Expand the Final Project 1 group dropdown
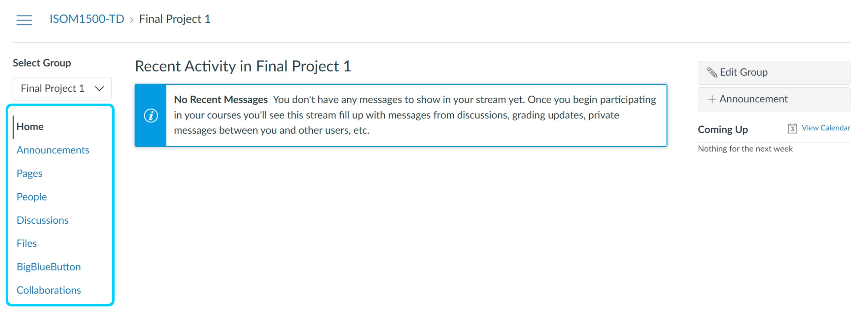868x318 pixels. [62, 88]
